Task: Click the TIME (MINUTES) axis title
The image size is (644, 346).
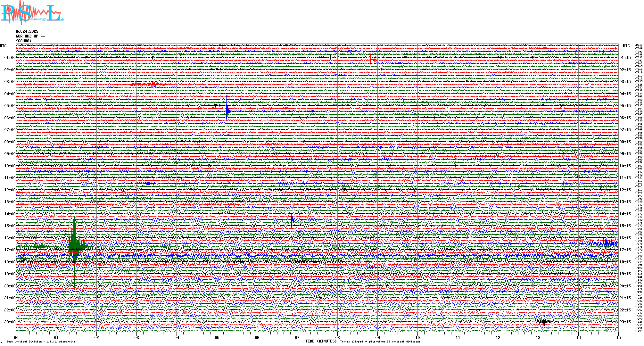Action: pos(321,341)
